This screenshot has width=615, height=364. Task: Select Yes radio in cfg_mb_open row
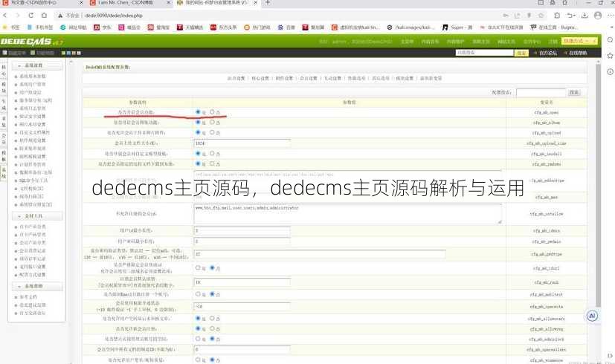click(198, 112)
